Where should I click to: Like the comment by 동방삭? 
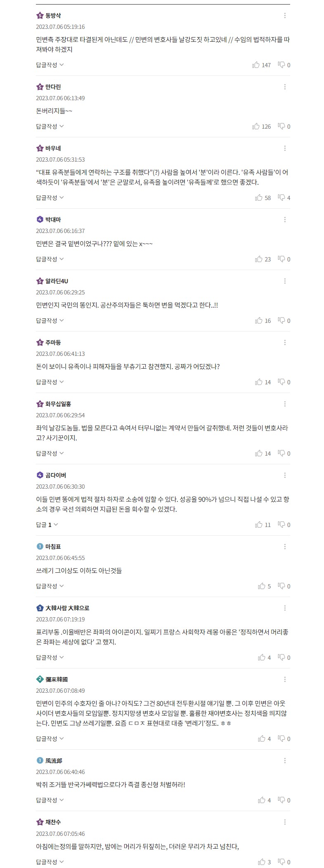click(x=256, y=65)
